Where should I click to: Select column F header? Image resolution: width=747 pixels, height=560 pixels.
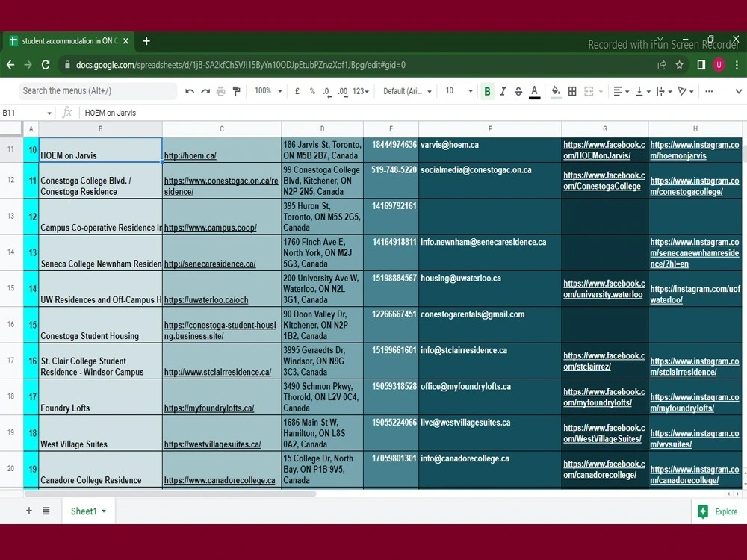click(490, 128)
